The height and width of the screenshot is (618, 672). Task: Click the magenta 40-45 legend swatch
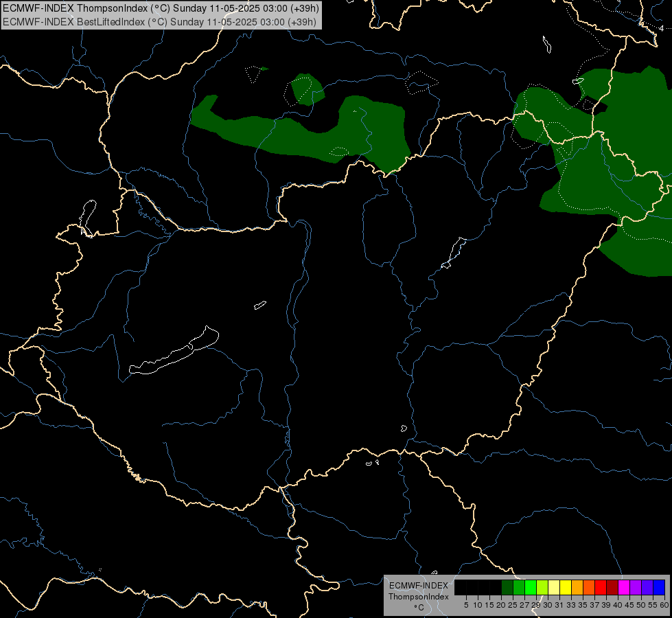point(624,587)
